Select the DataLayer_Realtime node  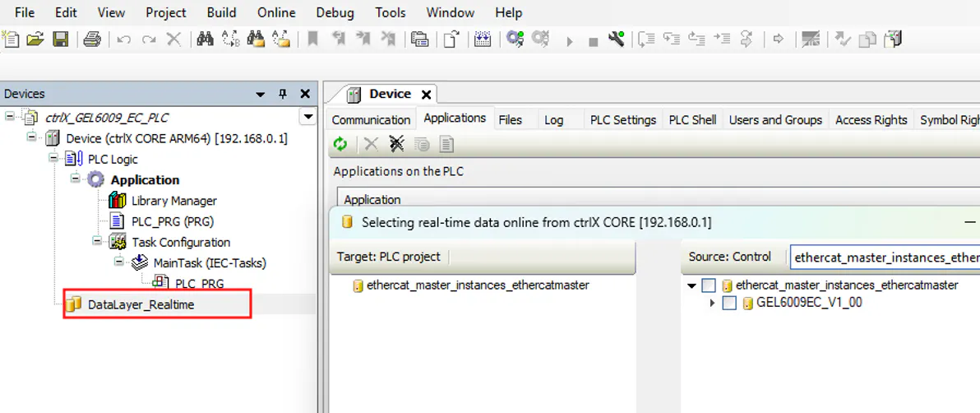point(141,304)
